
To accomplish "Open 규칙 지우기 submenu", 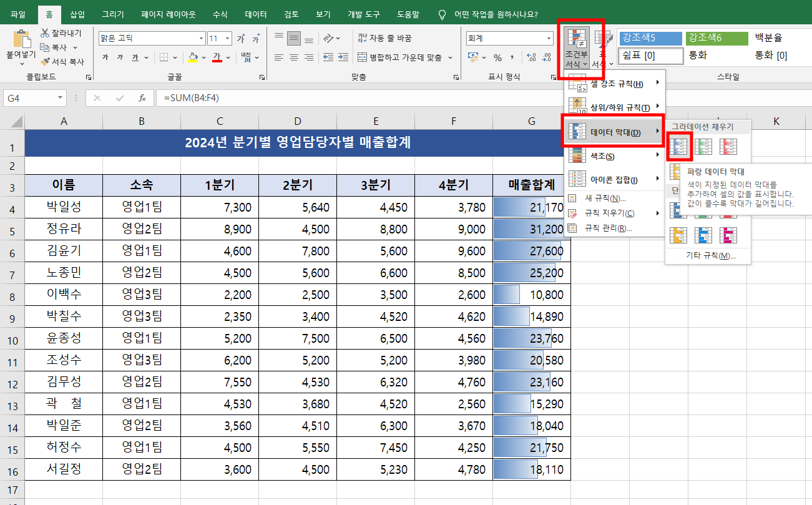I will 614,213.
